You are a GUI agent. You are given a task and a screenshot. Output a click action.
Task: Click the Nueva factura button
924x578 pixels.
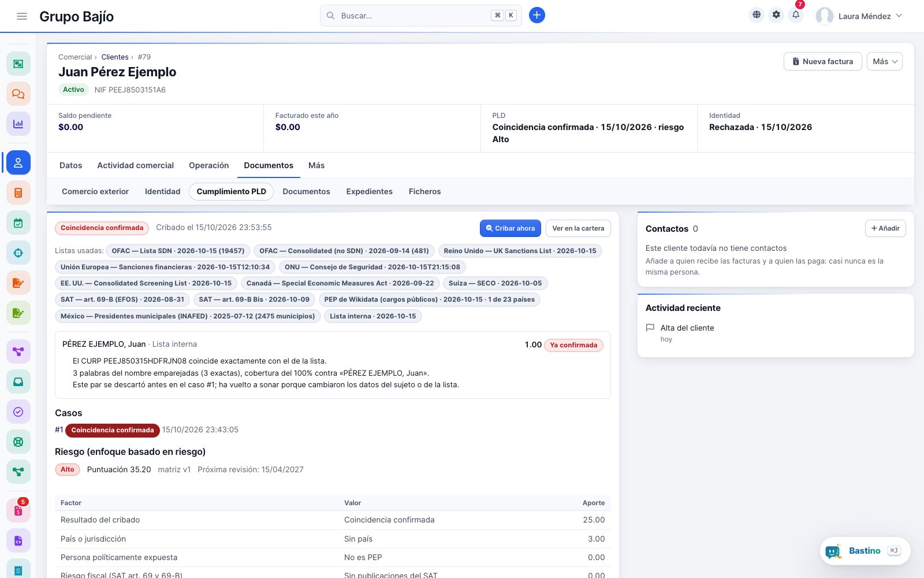click(x=823, y=61)
